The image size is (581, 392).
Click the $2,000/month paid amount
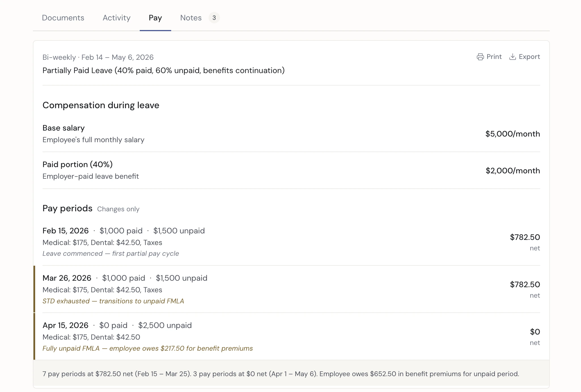click(x=512, y=171)
